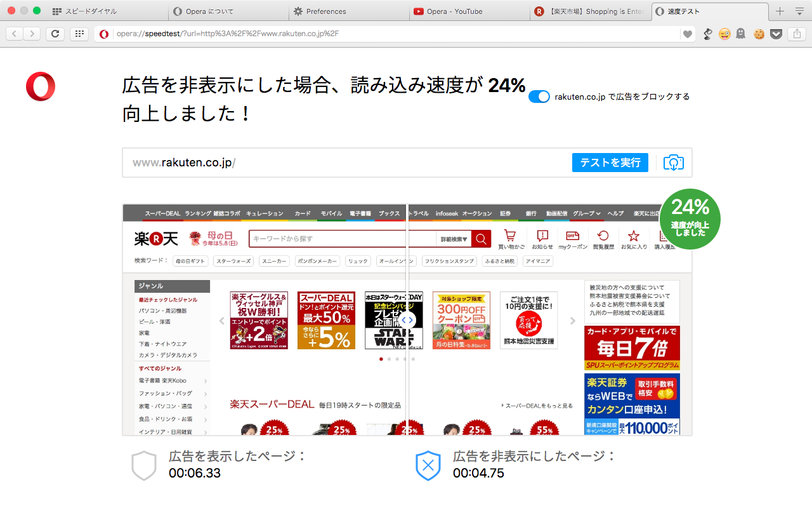Click the 00:04.75 load time

[479, 473]
